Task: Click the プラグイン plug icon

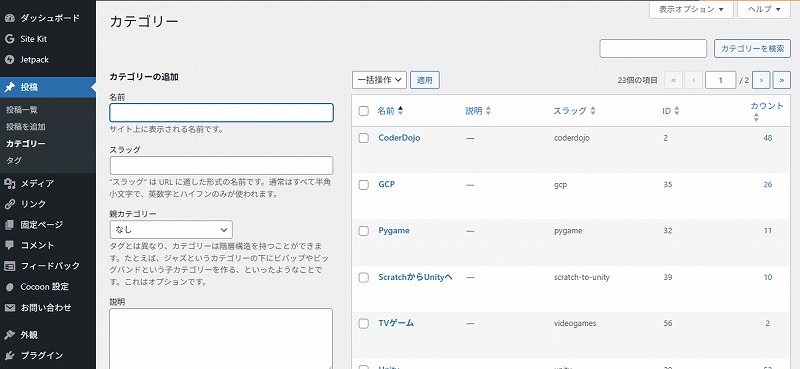Action: [9, 356]
